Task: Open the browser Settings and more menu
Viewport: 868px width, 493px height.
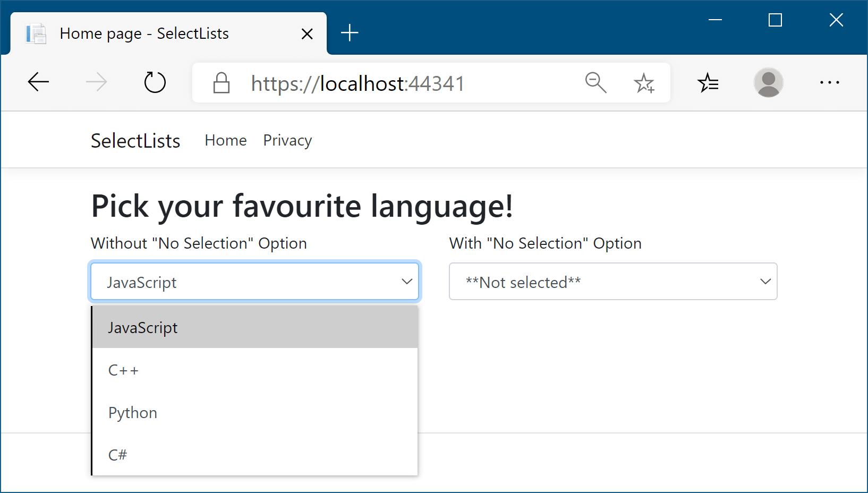Action: point(829,82)
